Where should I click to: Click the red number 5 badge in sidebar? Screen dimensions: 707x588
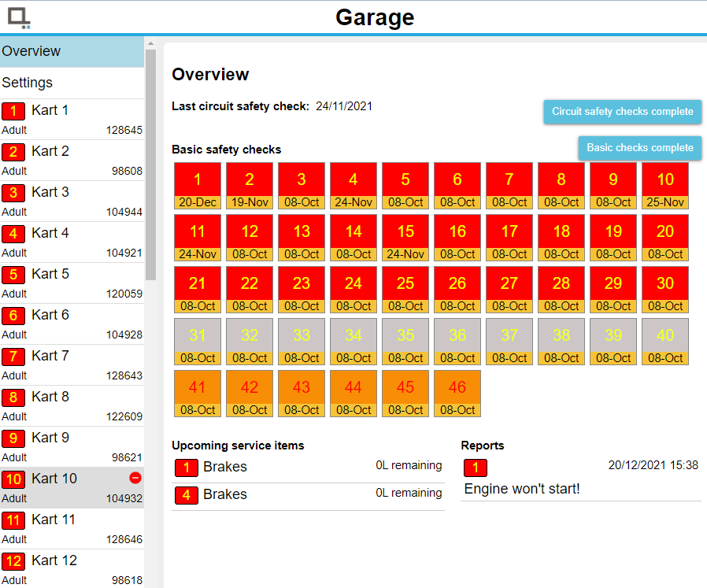tap(13, 274)
